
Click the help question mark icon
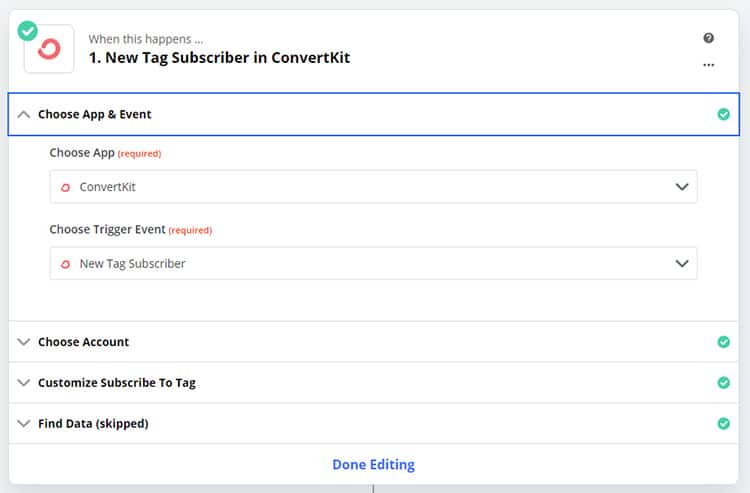pyautogui.click(x=708, y=38)
